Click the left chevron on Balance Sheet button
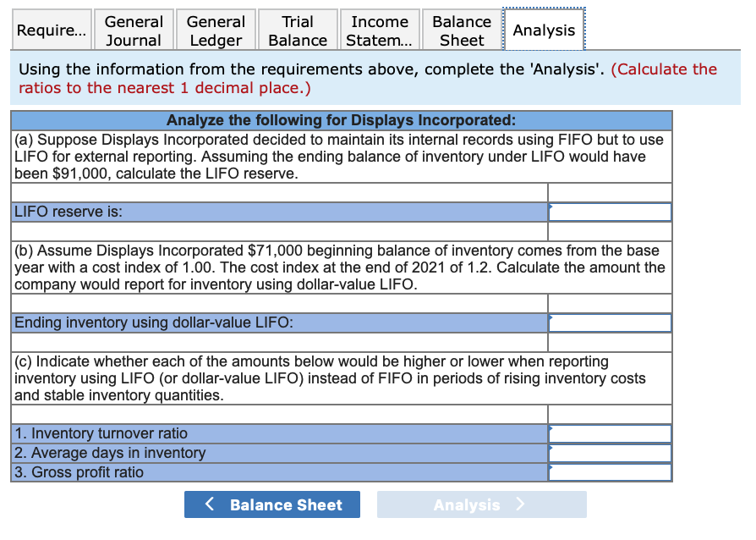The width and height of the screenshot is (756, 540). tap(210, 504)
